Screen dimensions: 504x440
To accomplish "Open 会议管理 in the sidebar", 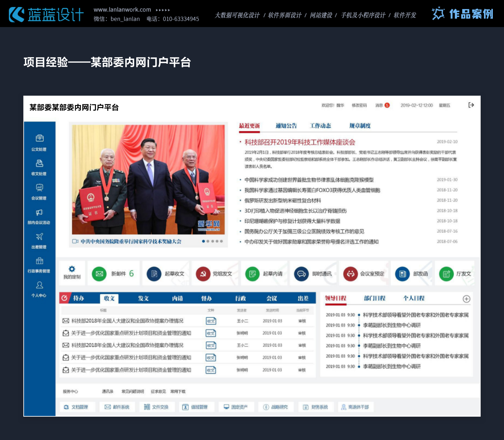I will pyautogui.click(x=39, y=188).
